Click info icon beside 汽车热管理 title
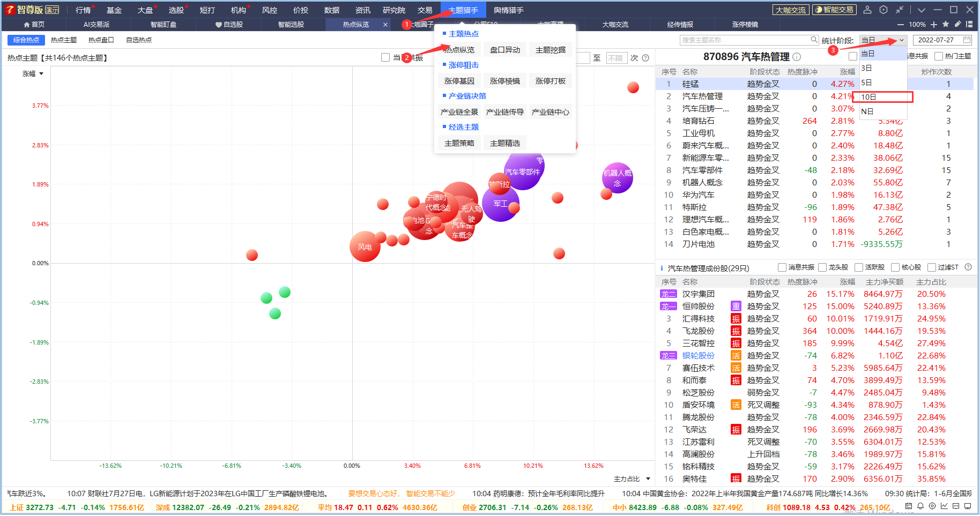980x516 pixels. click(x=797, y=57)
